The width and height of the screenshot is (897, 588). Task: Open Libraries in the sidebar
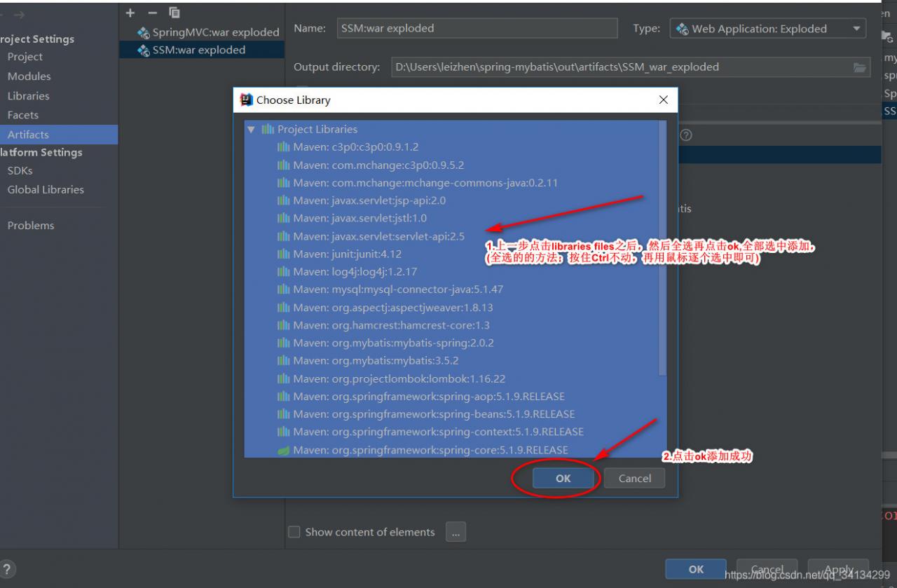[28, 96]
